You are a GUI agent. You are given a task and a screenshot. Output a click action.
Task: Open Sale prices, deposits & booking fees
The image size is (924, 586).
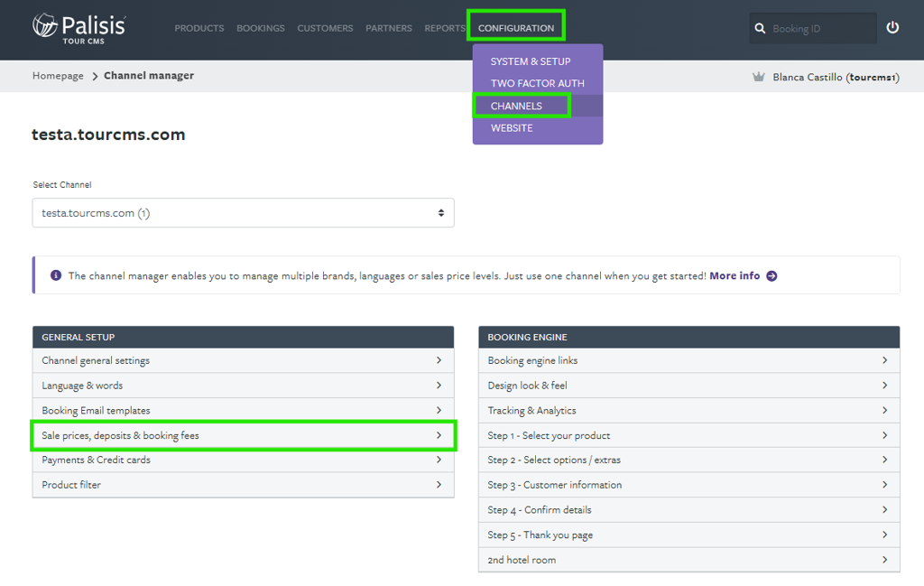pos(243,436)
